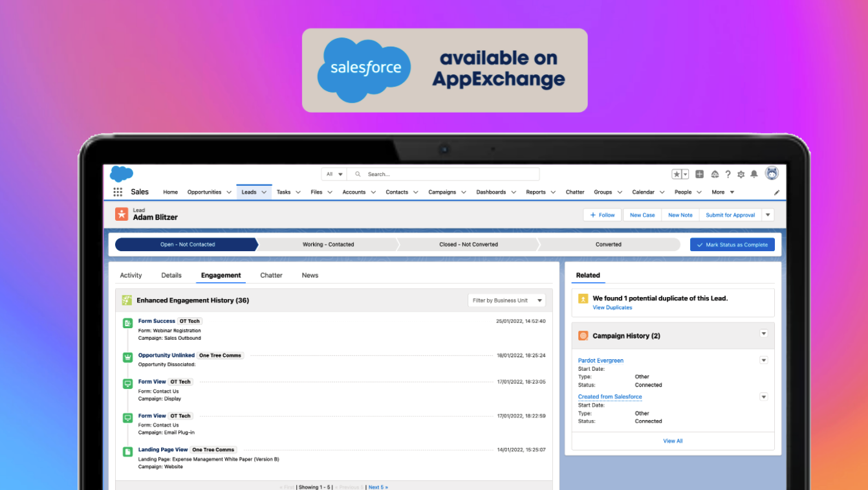Open the Setup gear icon

741,174
